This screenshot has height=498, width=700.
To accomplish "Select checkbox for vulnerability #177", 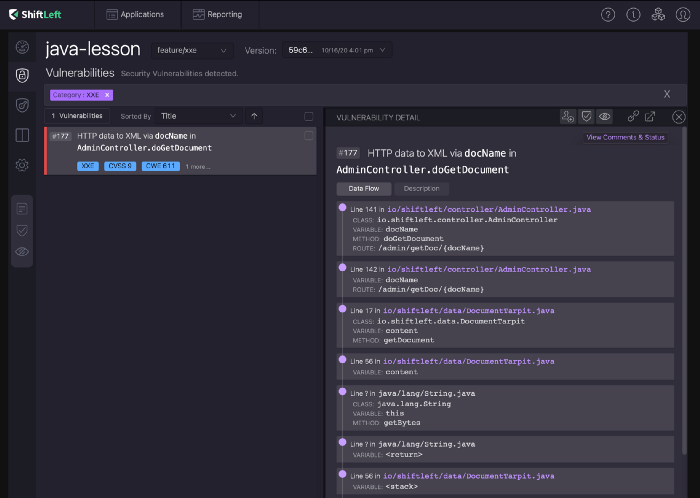I will point(308,135).
